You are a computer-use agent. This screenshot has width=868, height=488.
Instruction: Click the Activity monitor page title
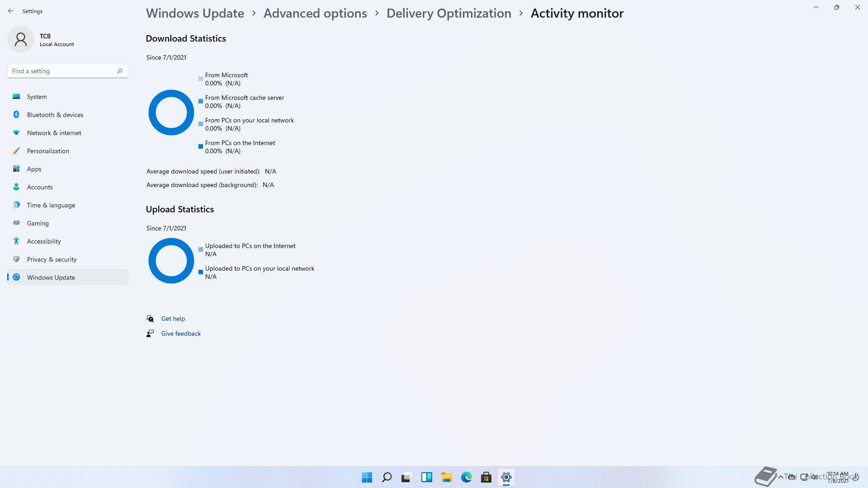click(577, 14)
